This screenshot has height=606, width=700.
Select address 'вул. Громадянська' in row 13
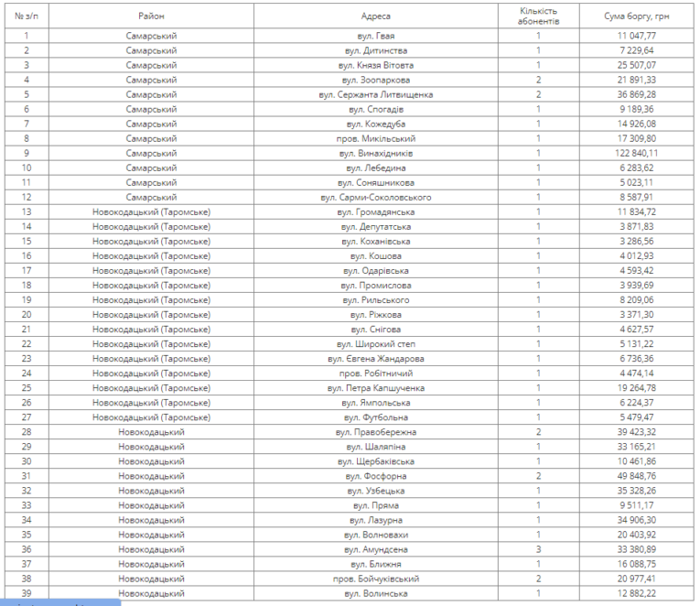point(376,211)
